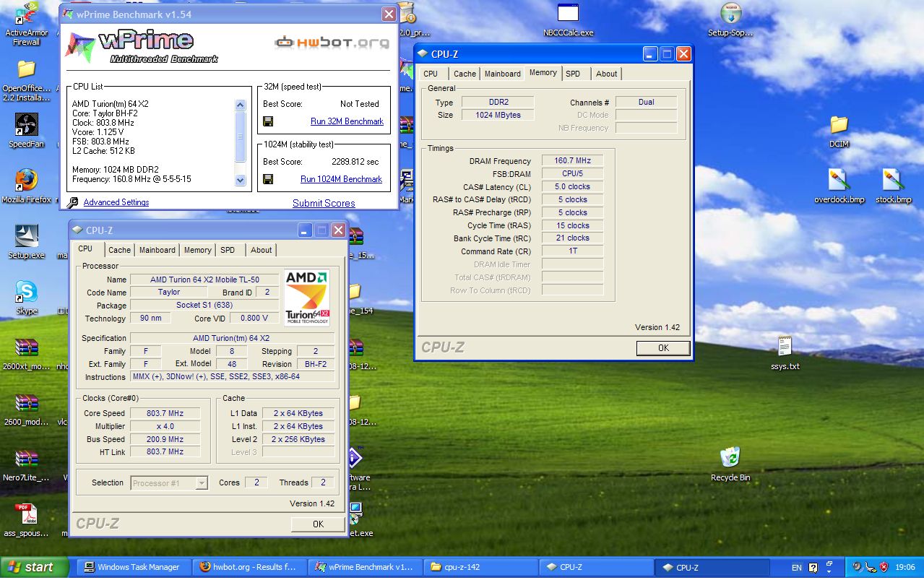Select the stock.bmp file icon

(x=894, y=180)
